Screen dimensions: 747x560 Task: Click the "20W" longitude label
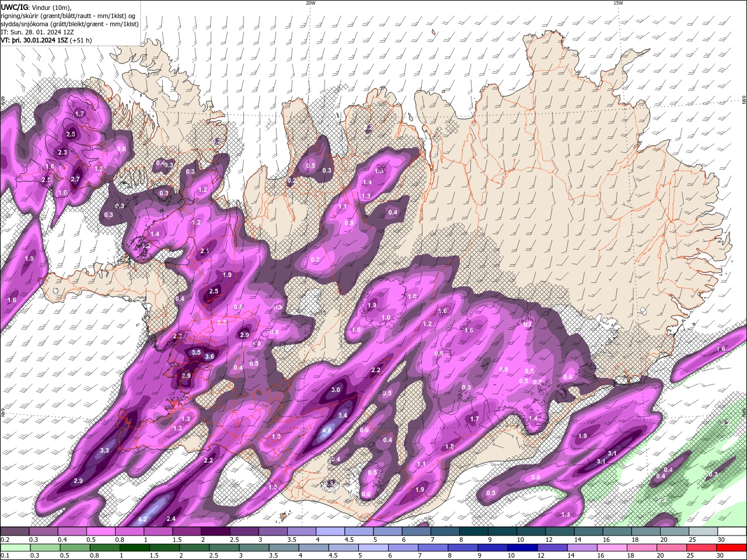(310, 3)
